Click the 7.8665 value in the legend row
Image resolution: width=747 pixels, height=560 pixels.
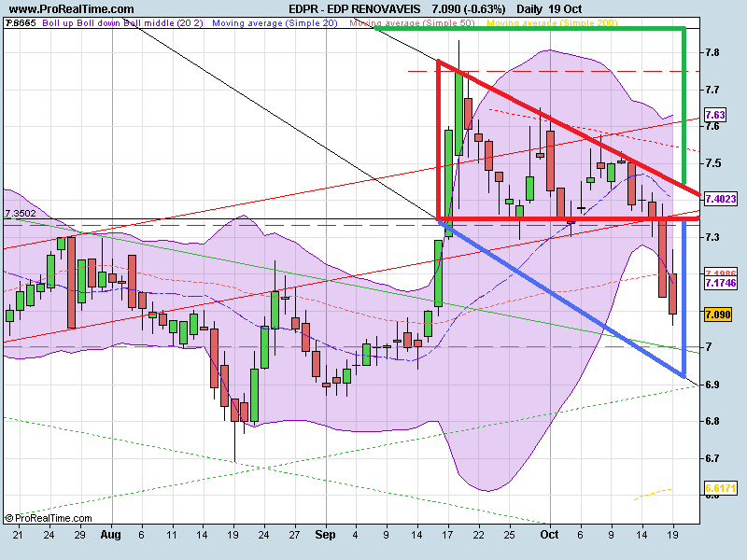[21, 22]
